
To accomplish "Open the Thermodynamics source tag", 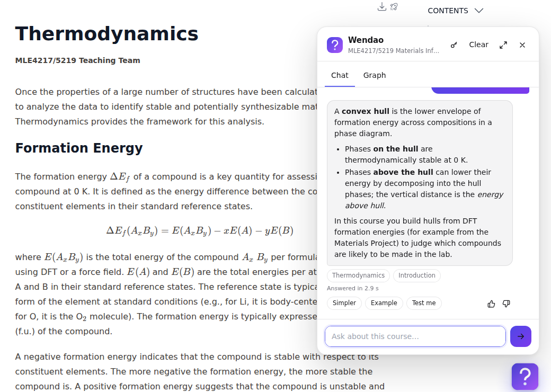I will pyautogui.click(x=359, y=275).
